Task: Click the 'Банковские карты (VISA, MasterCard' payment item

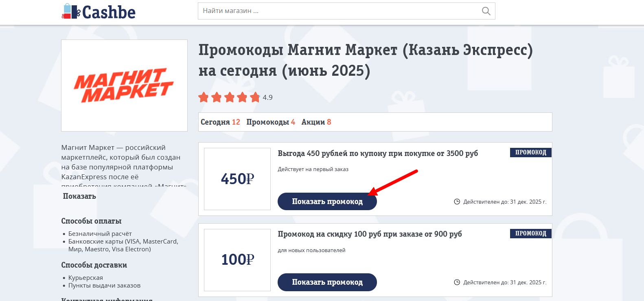Action: point(123,245)
